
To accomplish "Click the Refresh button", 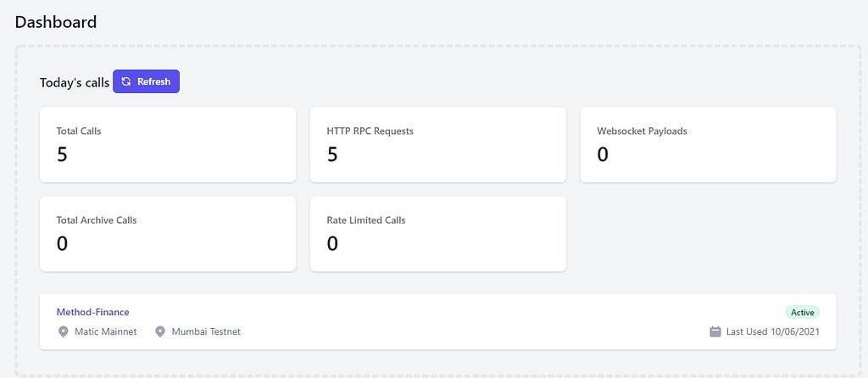I will click(x=146, y=81).
